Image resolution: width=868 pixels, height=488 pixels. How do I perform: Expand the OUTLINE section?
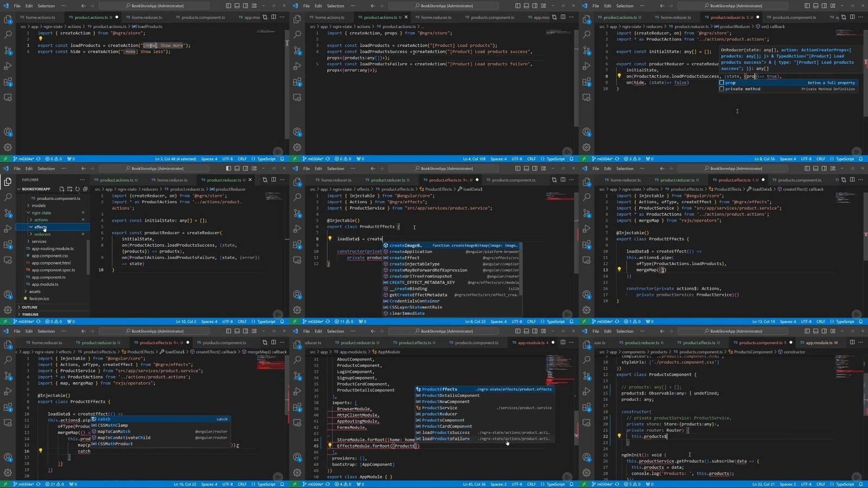point(29,307)
